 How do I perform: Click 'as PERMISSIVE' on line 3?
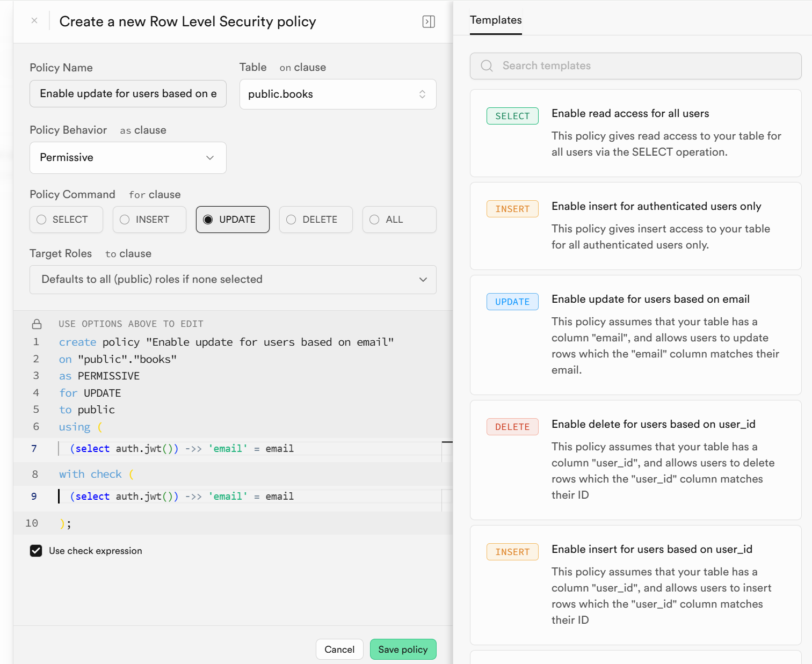pyautogui.click(x=99, y=376)
